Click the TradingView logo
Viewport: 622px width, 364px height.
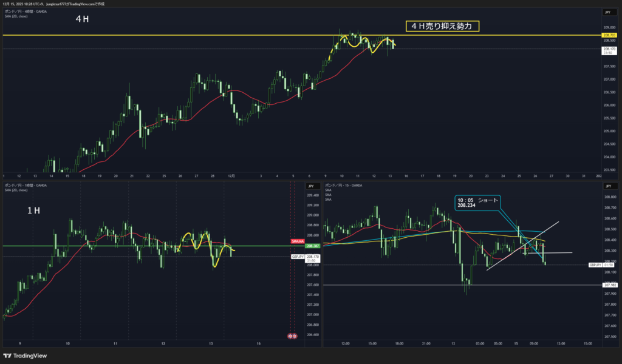[25, 356]
